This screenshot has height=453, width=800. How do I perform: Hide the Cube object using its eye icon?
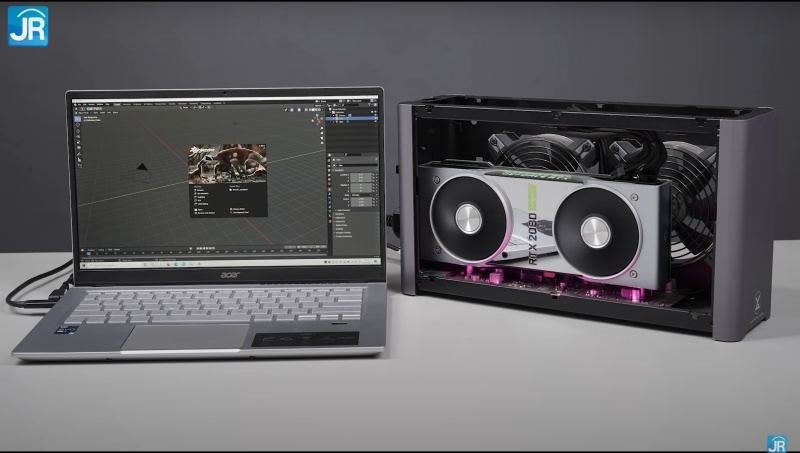(376, 118)
